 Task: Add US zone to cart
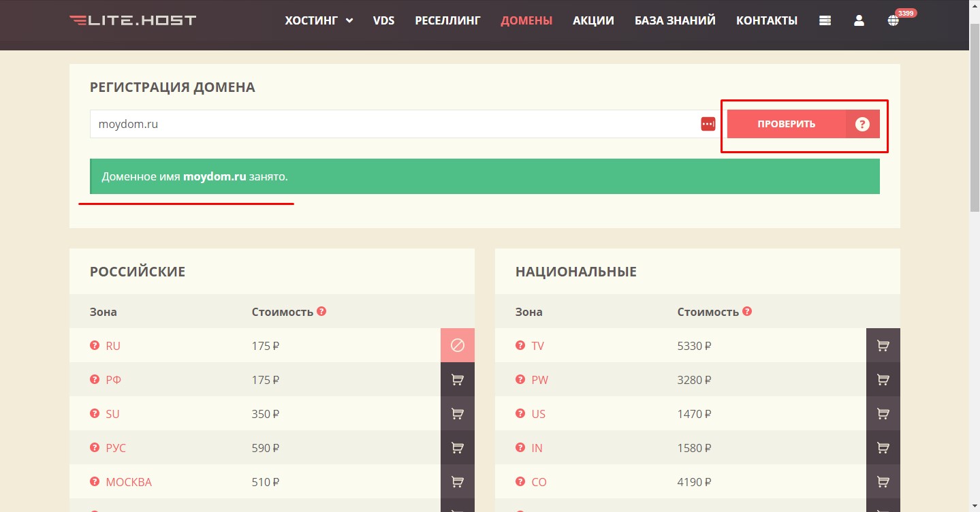[x=883, y=413]
